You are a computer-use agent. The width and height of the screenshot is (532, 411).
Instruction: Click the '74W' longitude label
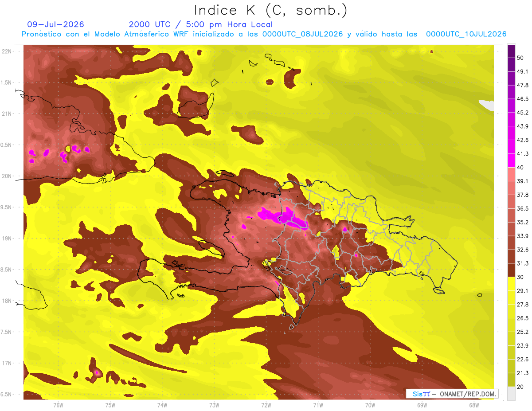162,405
